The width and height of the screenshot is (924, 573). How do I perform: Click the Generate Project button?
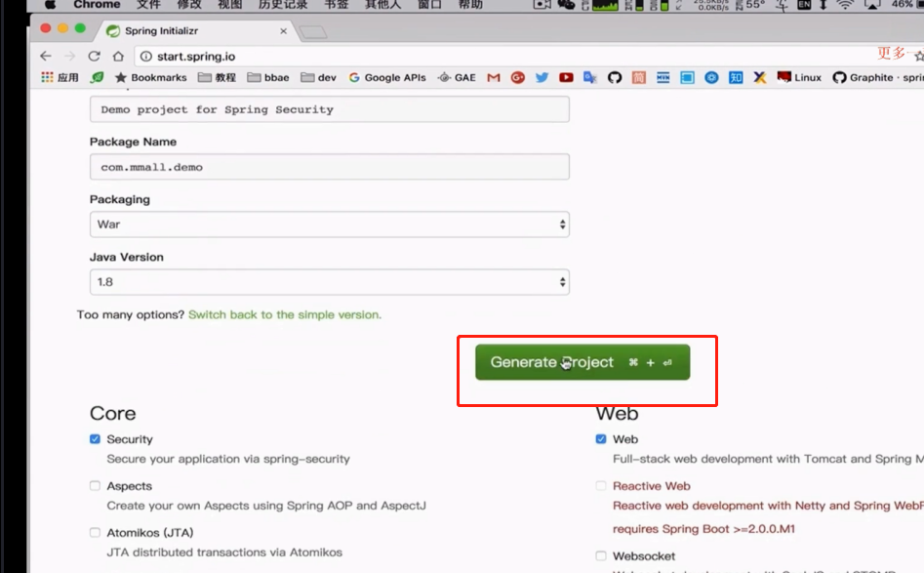pos(583,362)
